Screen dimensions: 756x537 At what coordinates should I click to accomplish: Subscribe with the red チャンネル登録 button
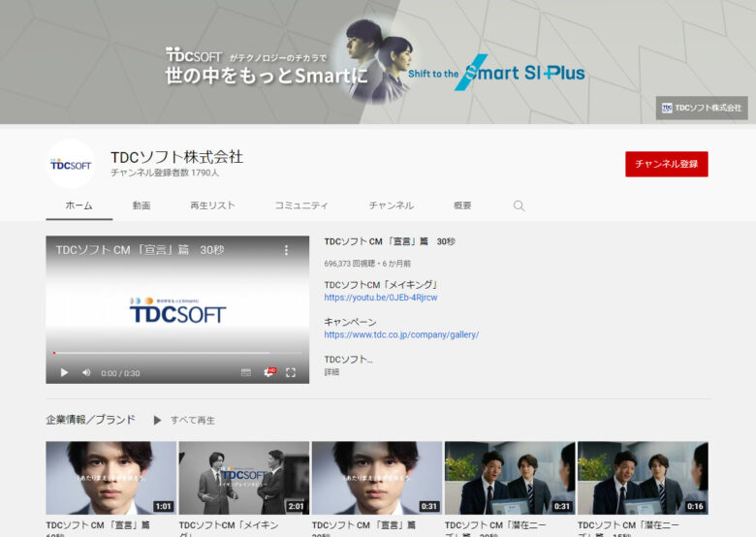point(666,164)
